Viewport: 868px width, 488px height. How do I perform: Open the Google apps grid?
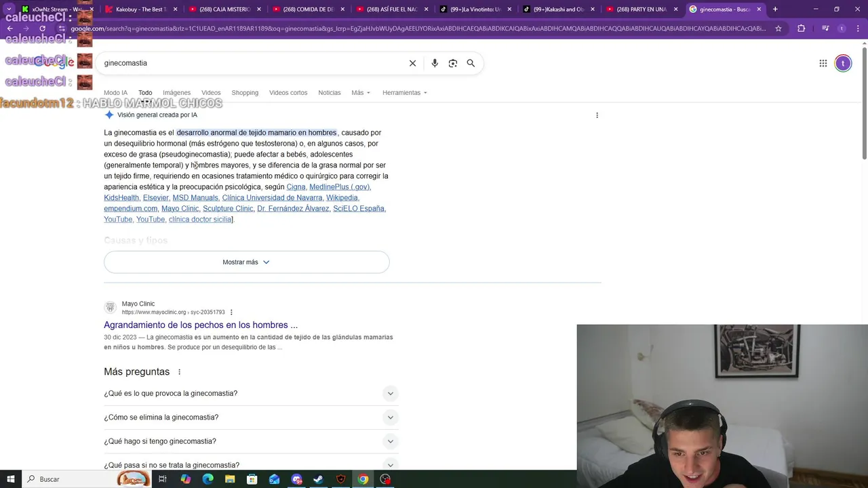tap(823, 63)
